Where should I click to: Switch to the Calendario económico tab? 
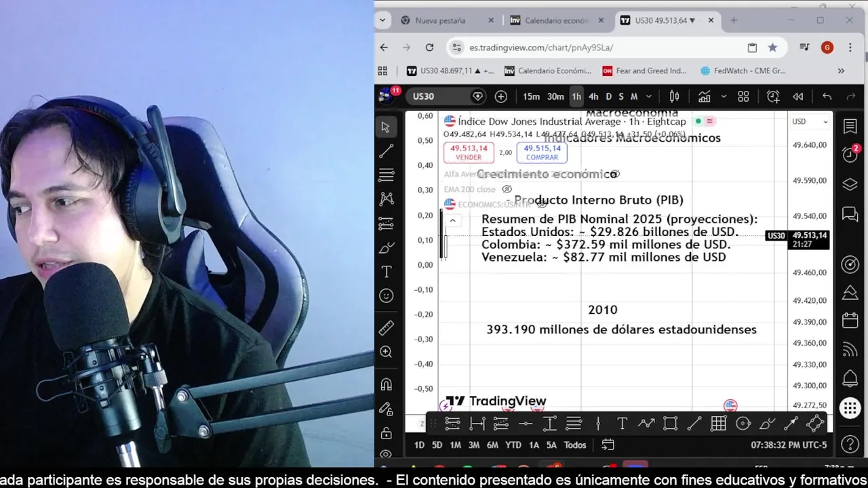(556, 20)
